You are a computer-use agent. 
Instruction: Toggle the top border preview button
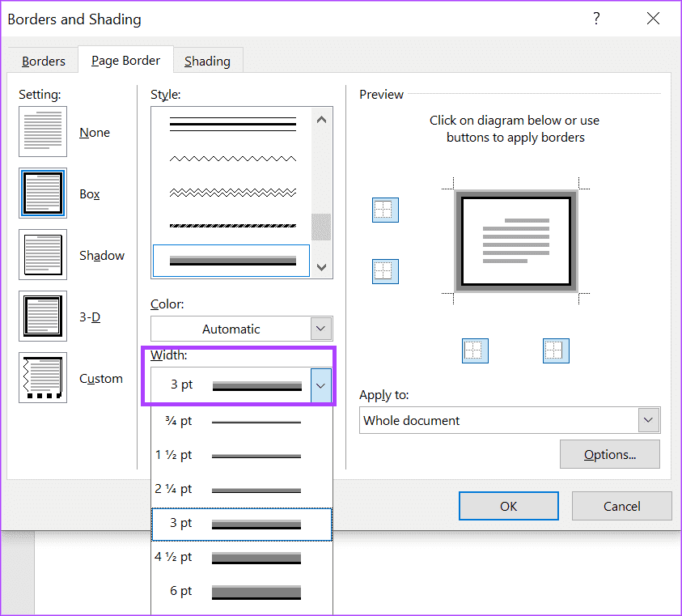pos(385,210)
